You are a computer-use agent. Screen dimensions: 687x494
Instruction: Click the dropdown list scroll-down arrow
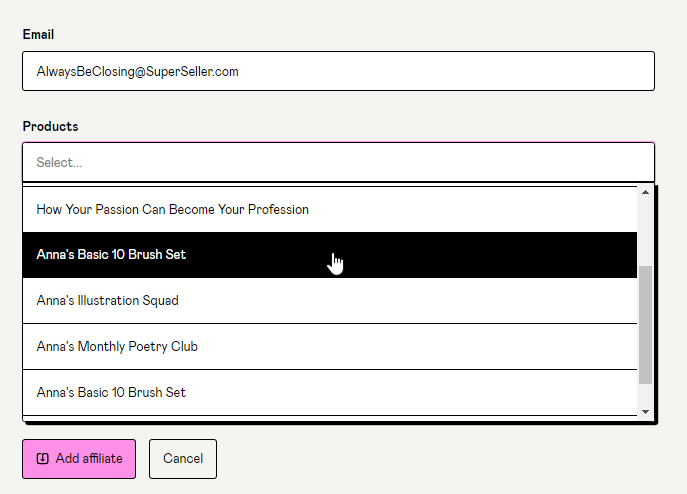tap(645, 412)
